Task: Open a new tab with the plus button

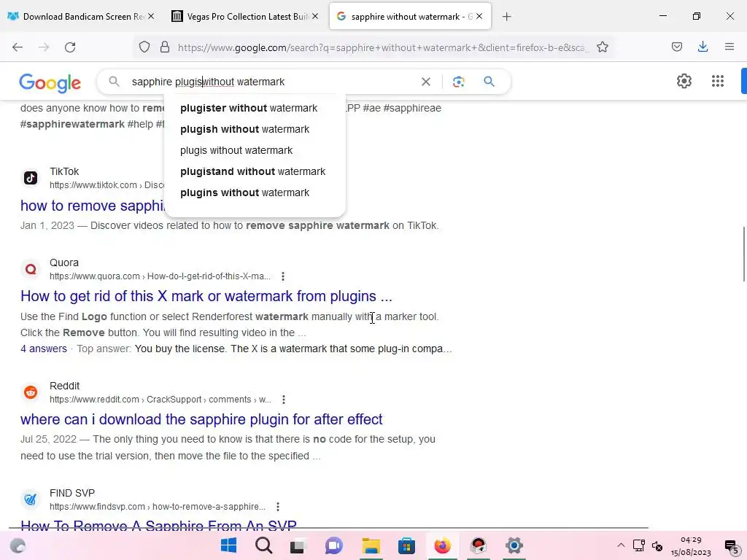Action: click(x=507, y=17)
